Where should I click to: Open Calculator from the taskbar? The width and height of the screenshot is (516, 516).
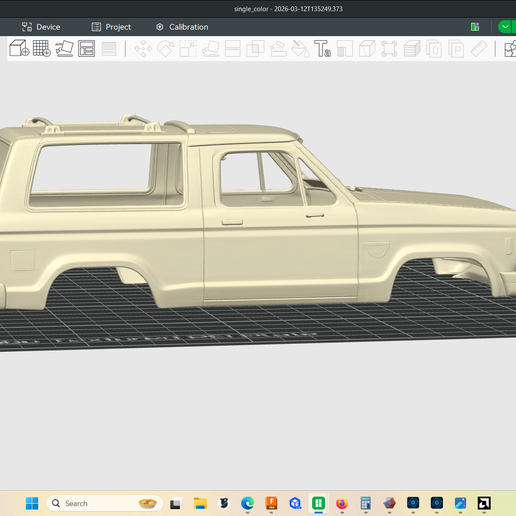click(366, 503)
